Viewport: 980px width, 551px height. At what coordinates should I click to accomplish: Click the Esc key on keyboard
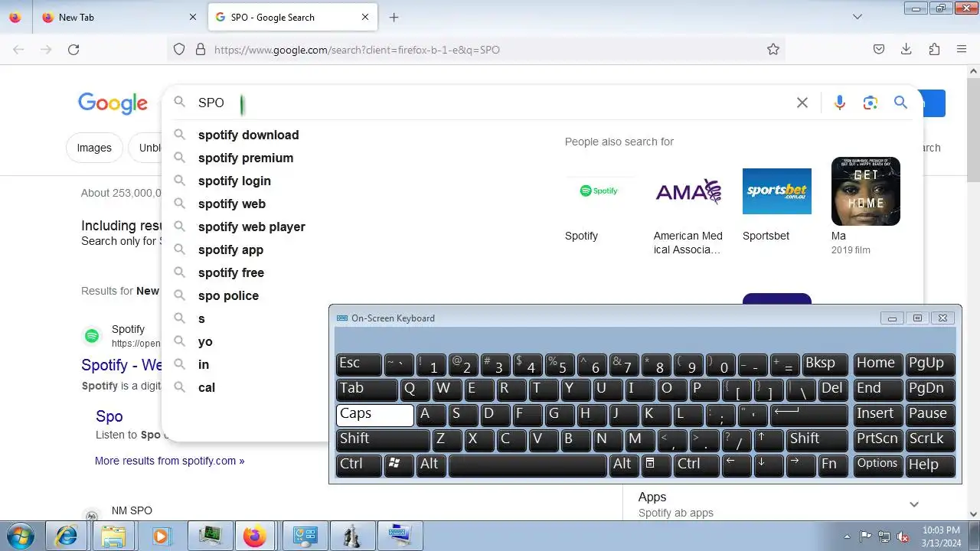tap(358, 364)
